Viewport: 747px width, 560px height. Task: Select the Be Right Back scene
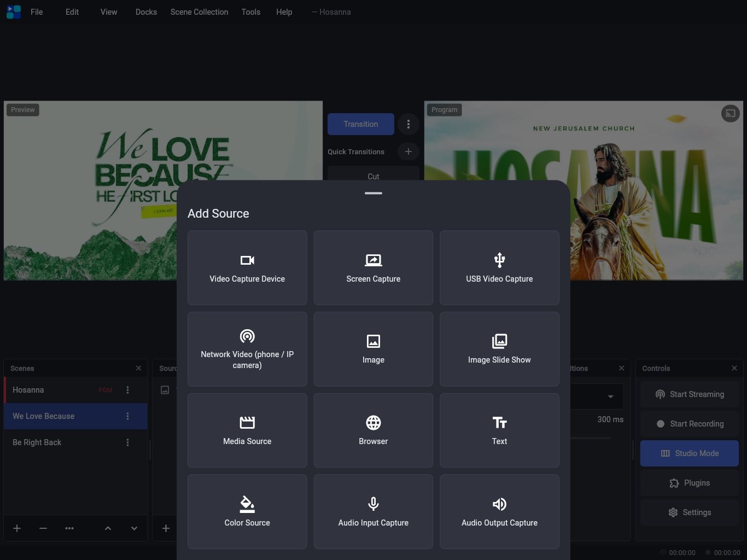tap(75, 442)
